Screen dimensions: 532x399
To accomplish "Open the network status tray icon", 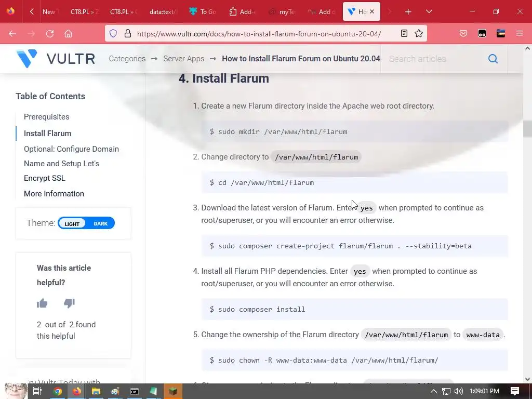I will 446,391.
